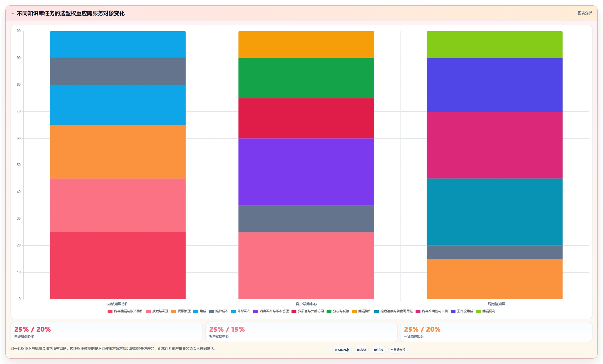Click the pink 搜索与发现 segment in 内部知识协作 bar
Viewport: 603px width, 364px height.
coord(118,205)
